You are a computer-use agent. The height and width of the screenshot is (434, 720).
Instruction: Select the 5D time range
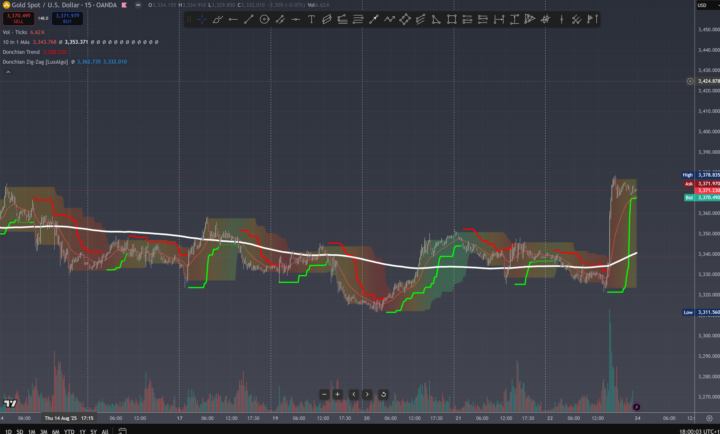point(20,431)
